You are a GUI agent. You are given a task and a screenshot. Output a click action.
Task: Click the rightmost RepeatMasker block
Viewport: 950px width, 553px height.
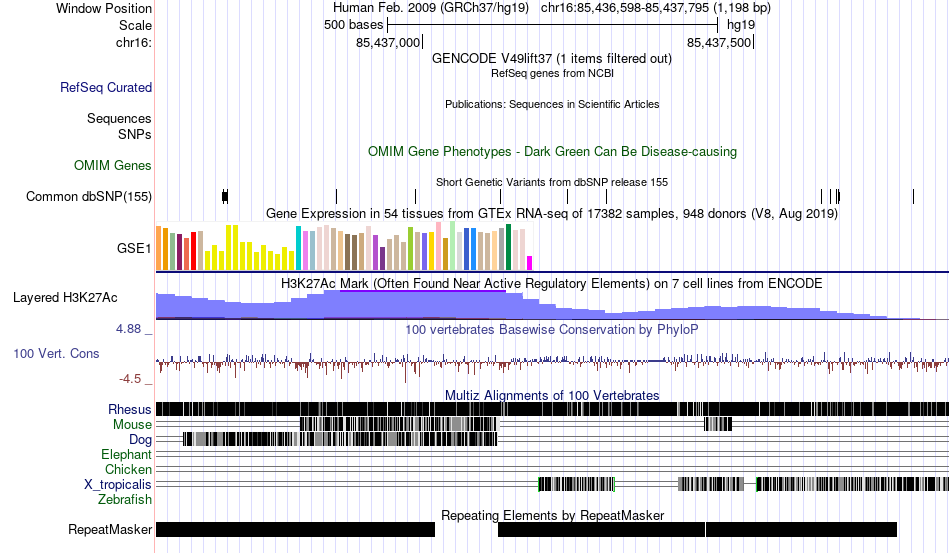pos(802,529)
